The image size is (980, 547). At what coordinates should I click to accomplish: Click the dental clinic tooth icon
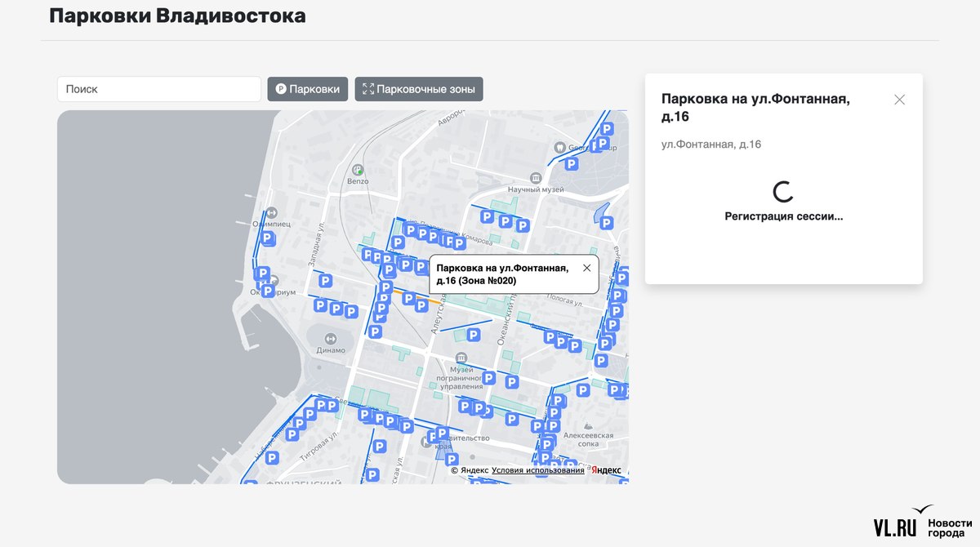pyautogui.click(x=559, y=148)
